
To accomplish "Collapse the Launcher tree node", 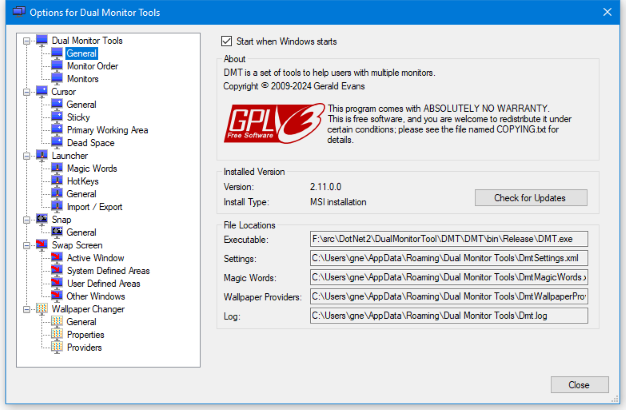I will [27, 156].
